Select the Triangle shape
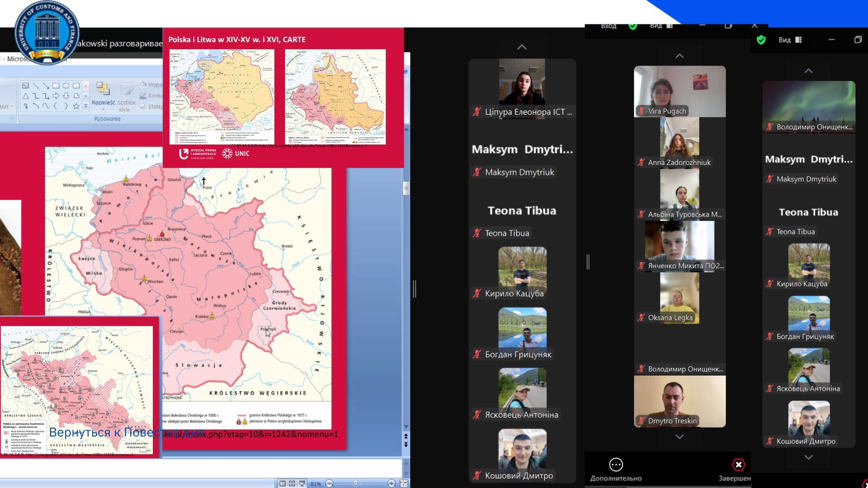This screenshot has width=868, height=488. (25, 96)
